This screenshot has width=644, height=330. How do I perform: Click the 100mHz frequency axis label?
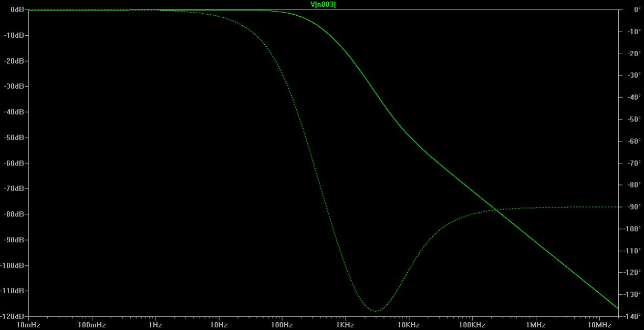[92, 325]
